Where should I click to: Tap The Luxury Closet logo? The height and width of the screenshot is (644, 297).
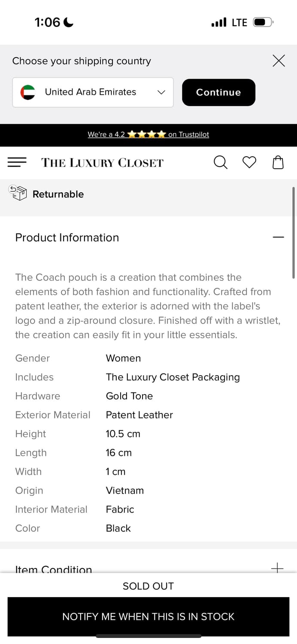tap(102, 163)
